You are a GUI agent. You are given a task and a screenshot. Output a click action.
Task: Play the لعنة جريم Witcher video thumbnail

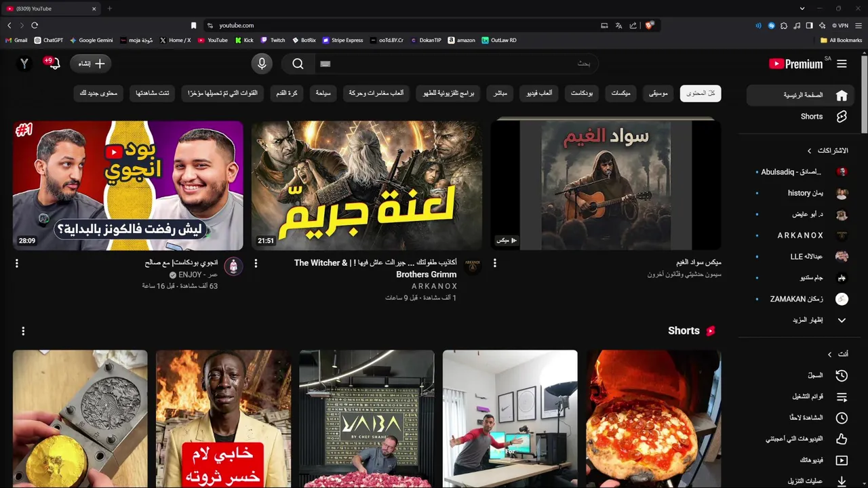point(367,185)
